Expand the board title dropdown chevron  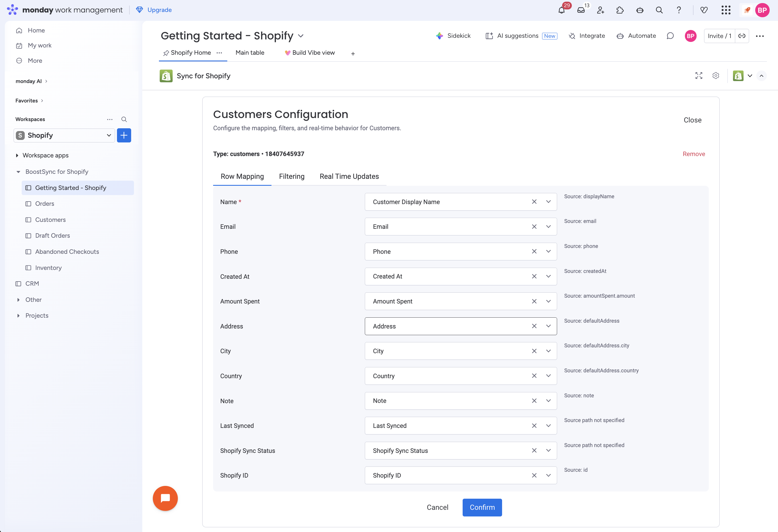point(301,36)
